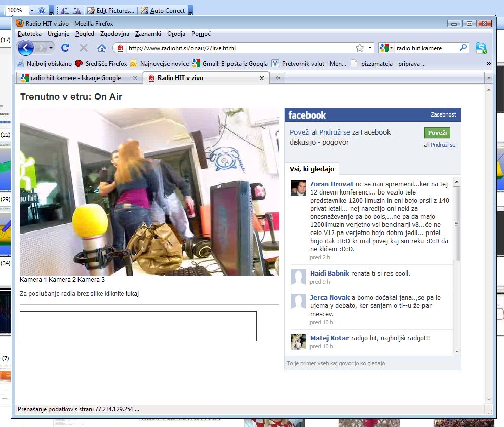Screen dimensions: 504x427
Task: Click the green Poveži button
Action: [x=437, y=133]
